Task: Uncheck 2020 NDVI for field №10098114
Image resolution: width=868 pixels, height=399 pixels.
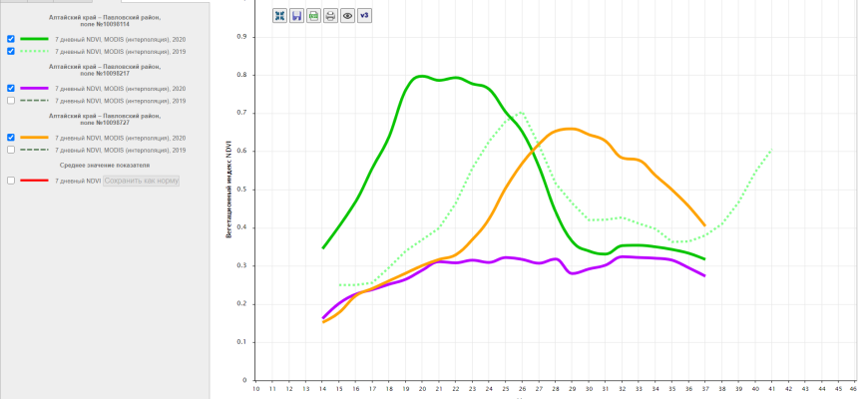Action: click(11, 39)
